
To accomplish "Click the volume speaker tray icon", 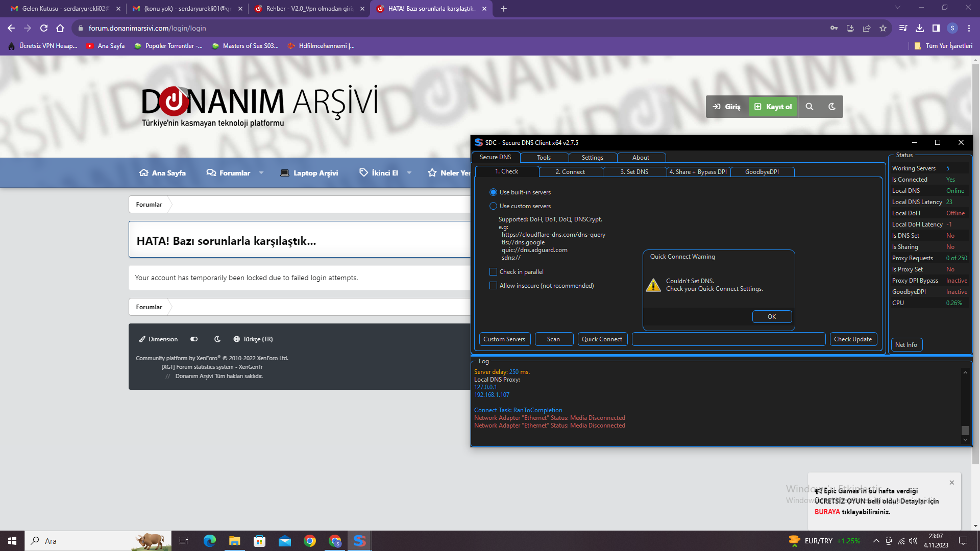I will (913, 541).
